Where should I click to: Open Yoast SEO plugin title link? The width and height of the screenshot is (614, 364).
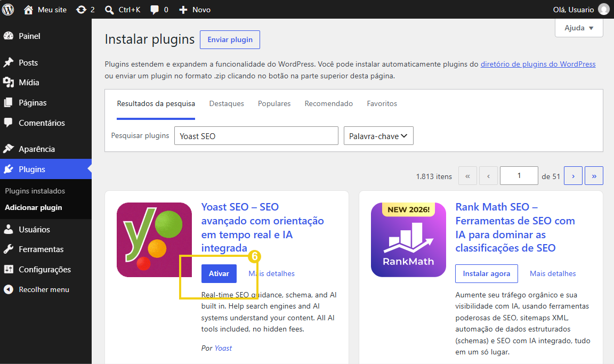pyautogui.click(x=262, y=228)
